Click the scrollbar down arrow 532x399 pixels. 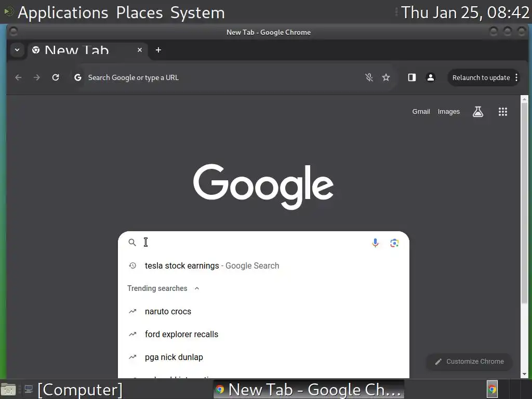click(x=524, y=374)
